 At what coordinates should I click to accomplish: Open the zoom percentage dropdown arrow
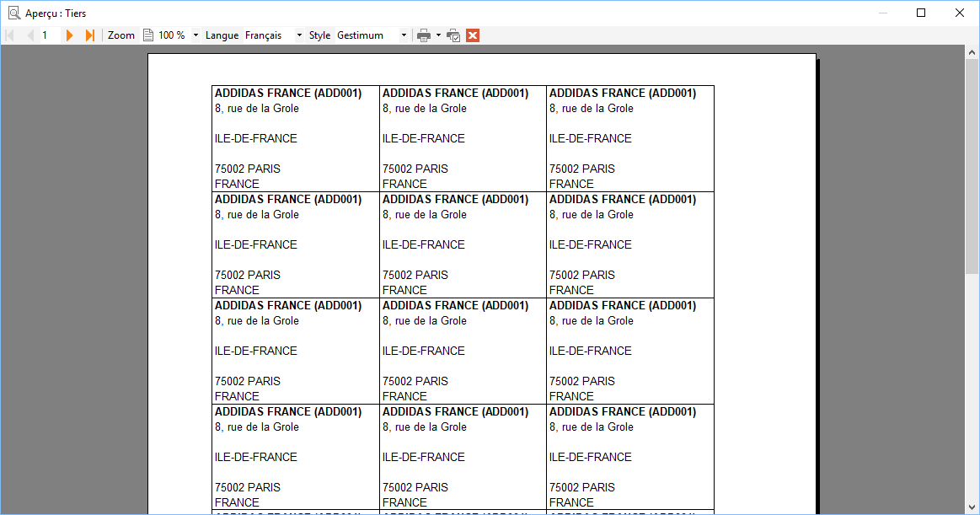pos(195,35)
